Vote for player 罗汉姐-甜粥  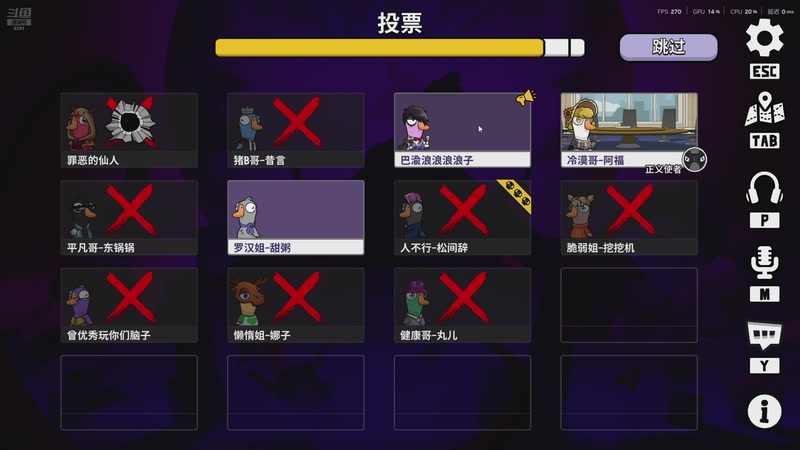(x=296, y=217)
